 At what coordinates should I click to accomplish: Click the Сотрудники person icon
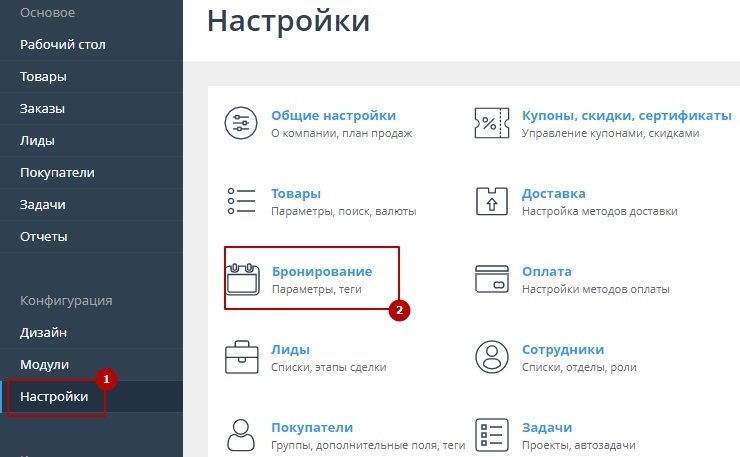[492, 358]
